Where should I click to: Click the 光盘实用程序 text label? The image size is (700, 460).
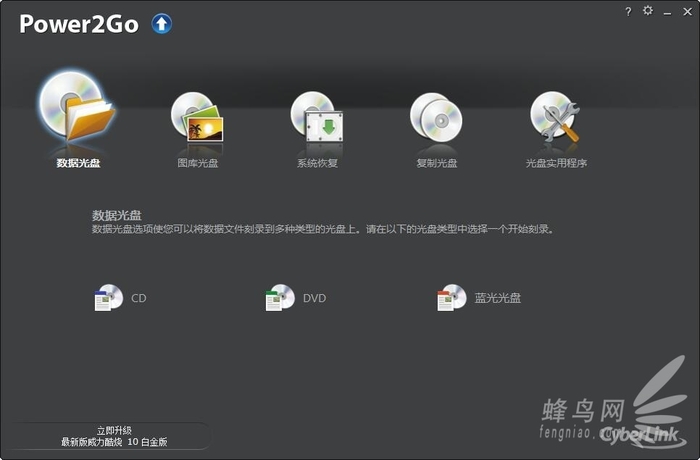556,163
